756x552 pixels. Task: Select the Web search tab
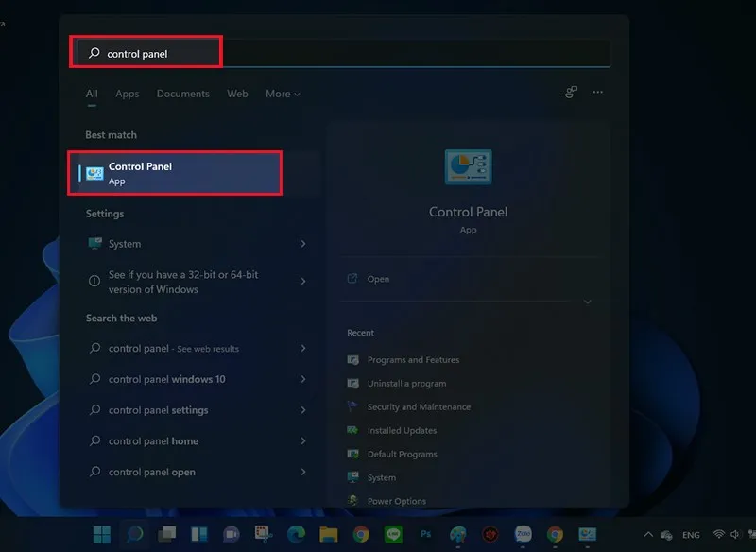pyautogui.click(x=237, y=94)
